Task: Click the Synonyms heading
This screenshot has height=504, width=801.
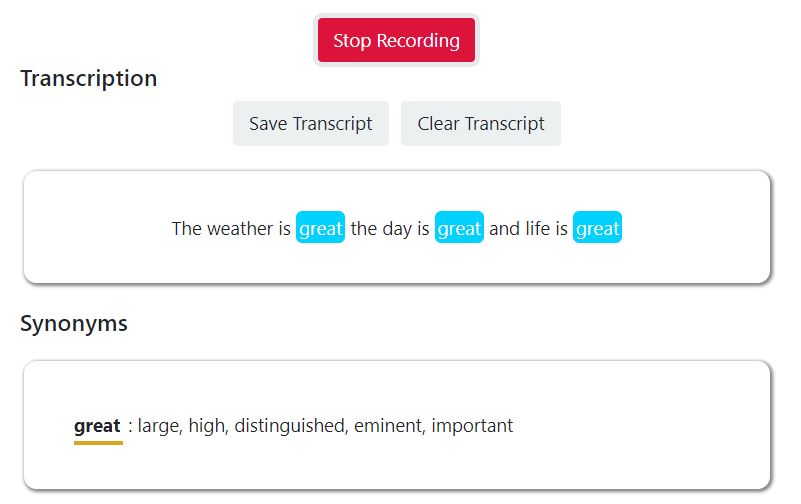Action: click(x=74, y=323)
